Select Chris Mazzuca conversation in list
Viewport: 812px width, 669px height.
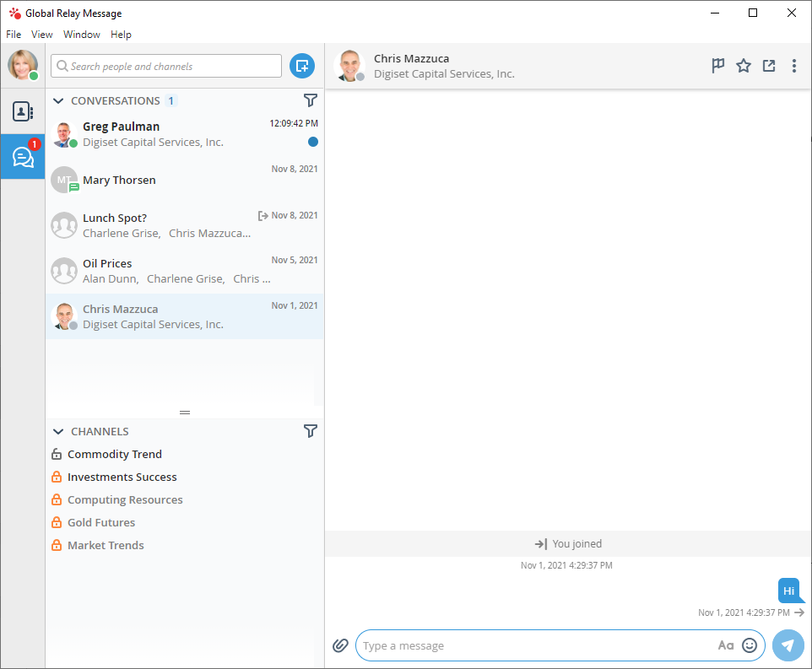[x=185, y=316]
